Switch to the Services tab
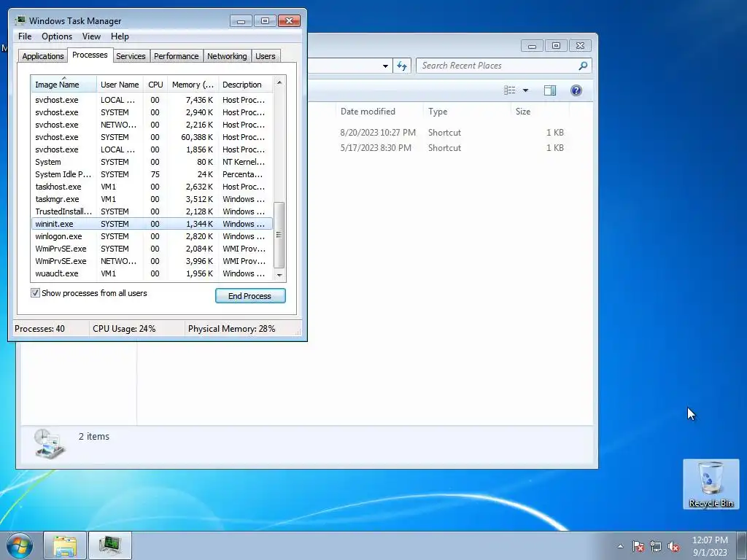 click(x=131, y=56)
